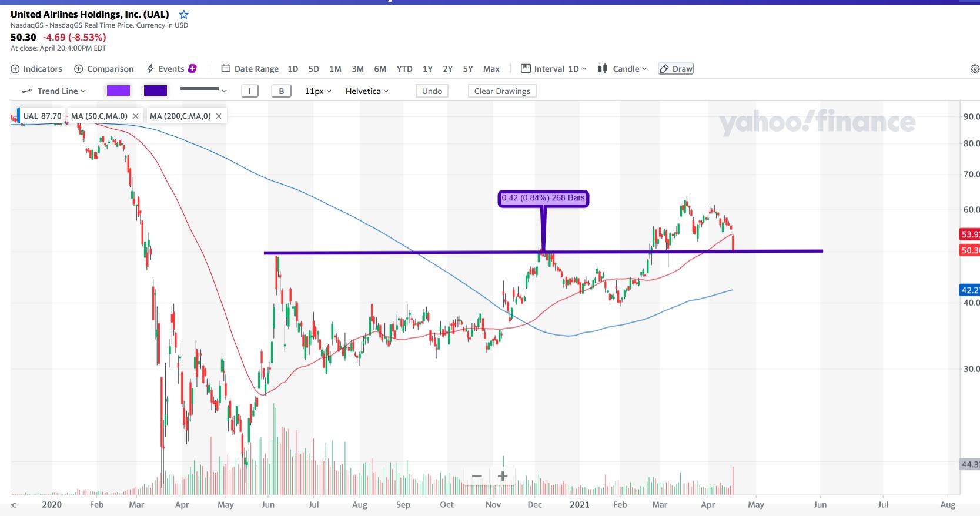The width and height of the screenshot is (980, 516).
Task: Select the 1Y date range
Action: pos(427,69)
